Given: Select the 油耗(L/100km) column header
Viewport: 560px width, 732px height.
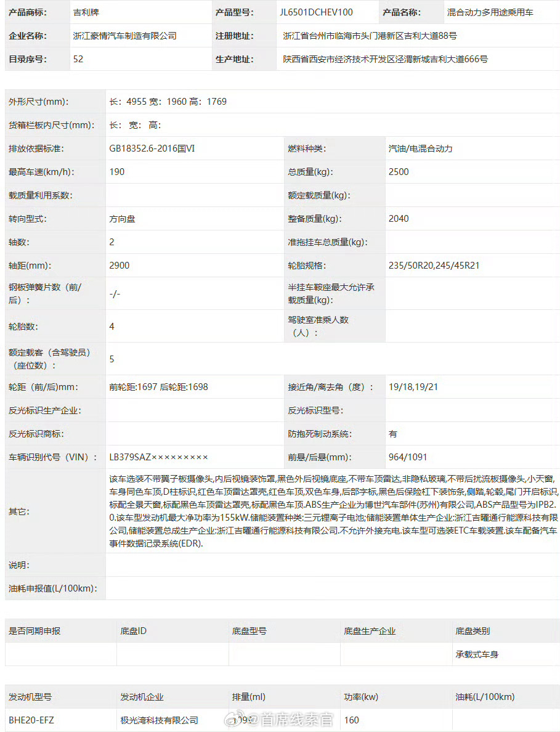Looking at the screenshot, I should tap(485, 697).
